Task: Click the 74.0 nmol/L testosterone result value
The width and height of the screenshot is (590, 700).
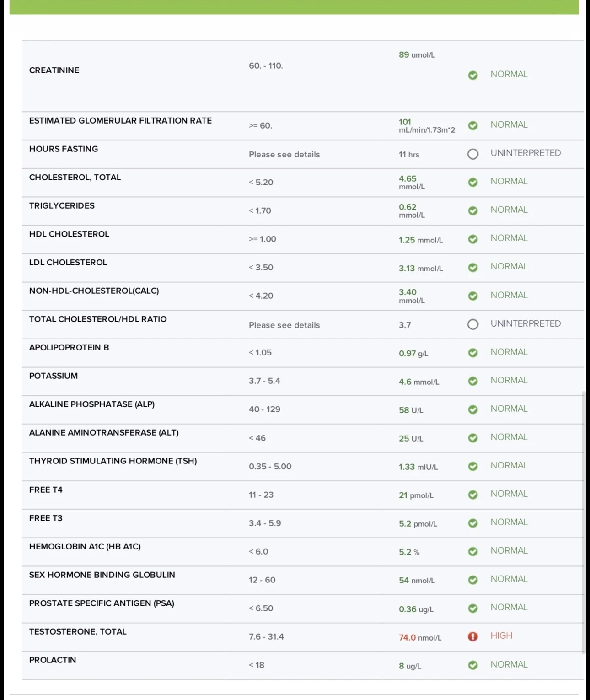Action: [x=420, y=637]
